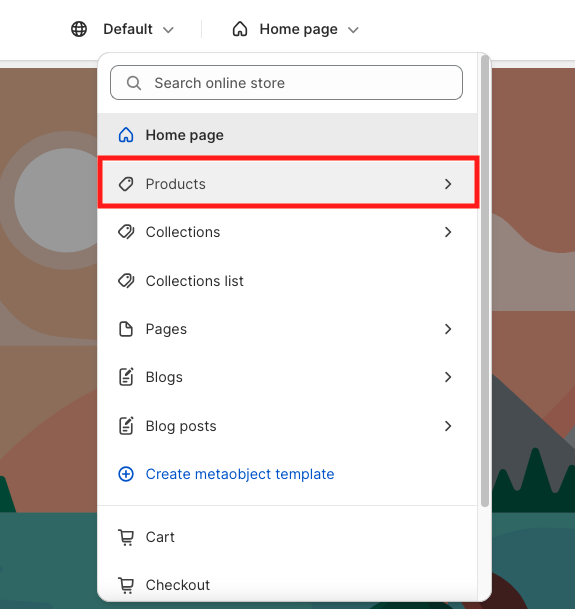
Task: Expand the Blog posts chevron arrow
Action: [448, 426]
